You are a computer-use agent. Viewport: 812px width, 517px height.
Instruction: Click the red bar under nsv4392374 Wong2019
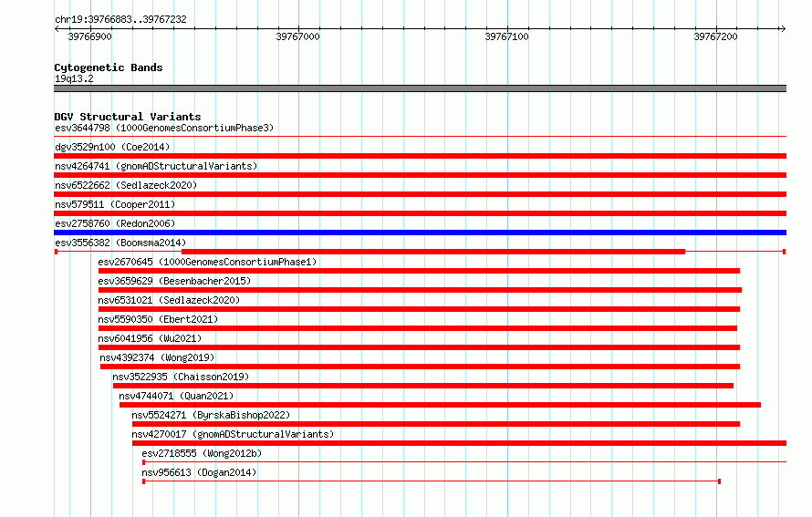pos(420,367)
